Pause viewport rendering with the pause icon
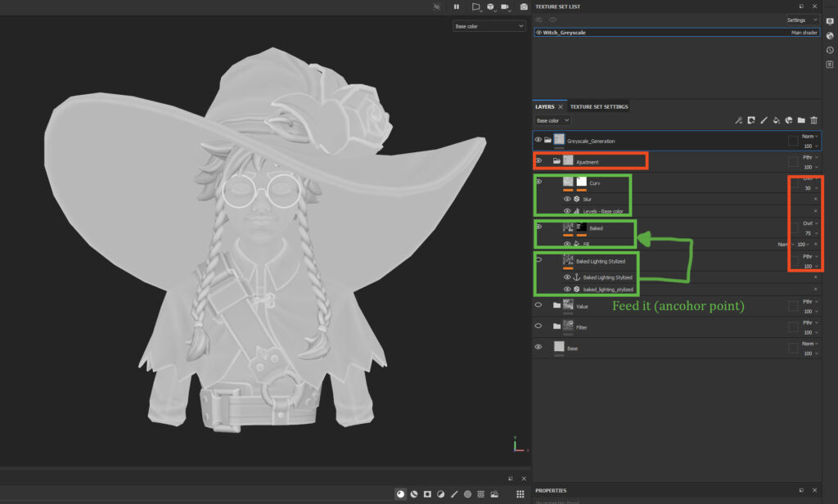Screen dimensions: 838x504 pos(457,7)
